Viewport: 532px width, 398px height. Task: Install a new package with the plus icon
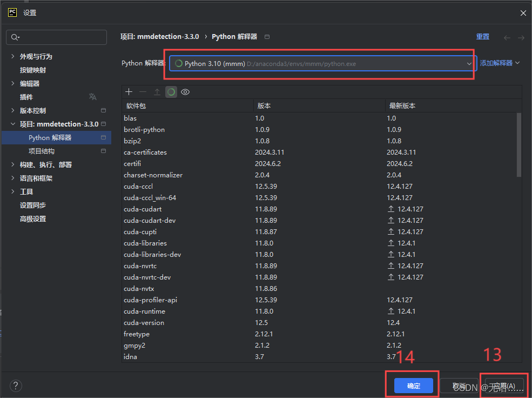129,92
